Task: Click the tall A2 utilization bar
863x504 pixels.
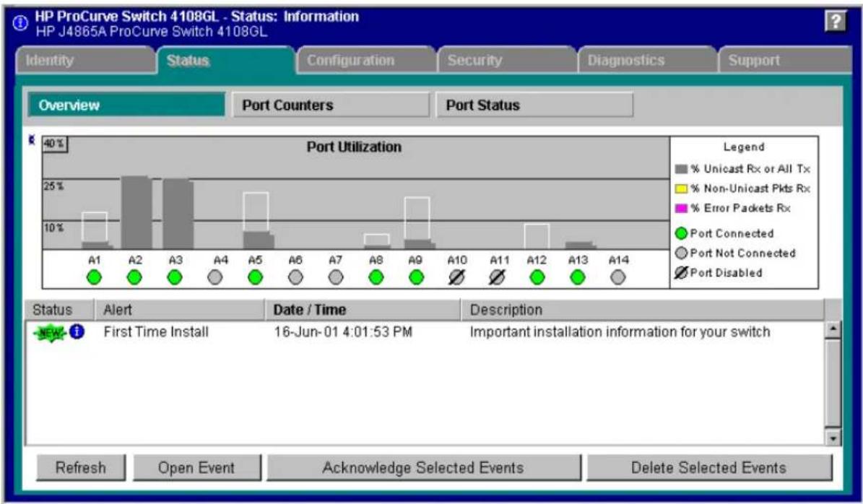Action: [136, 212]
